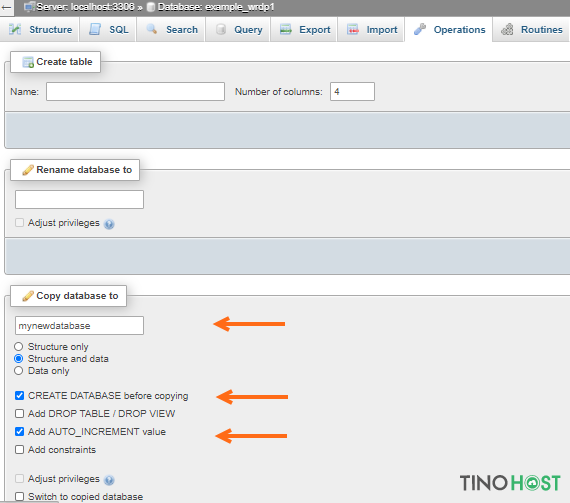Viewport: 570px width, 503px height.
Task: Click the SQL tab icon
Action: (x=95, y=29)
